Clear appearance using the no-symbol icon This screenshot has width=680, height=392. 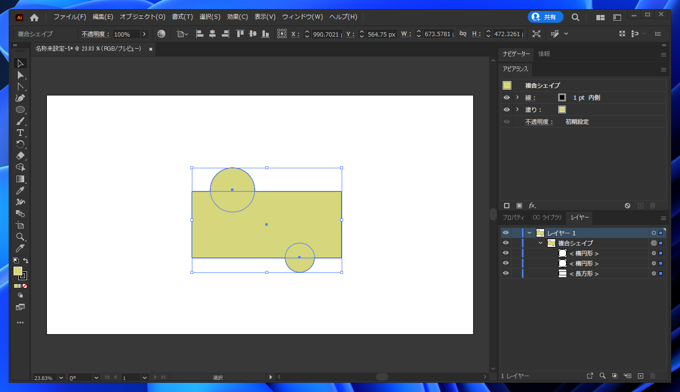[628, 206]
